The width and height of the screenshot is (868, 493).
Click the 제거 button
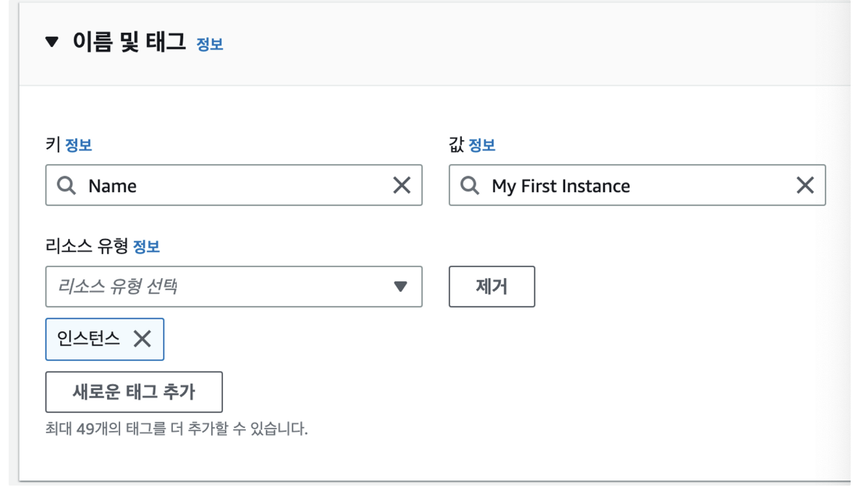click(492, 287)
